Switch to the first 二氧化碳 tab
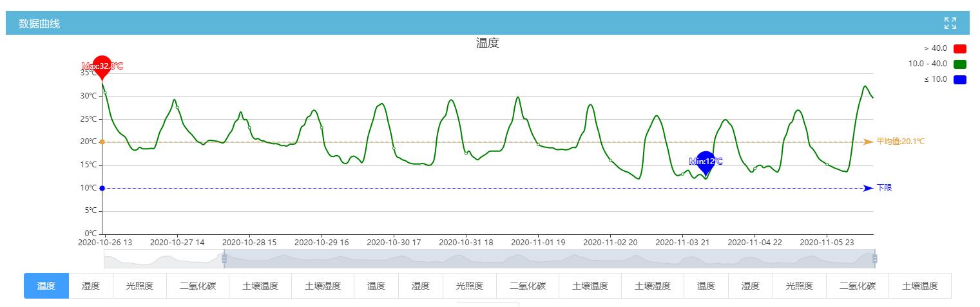 198,286
